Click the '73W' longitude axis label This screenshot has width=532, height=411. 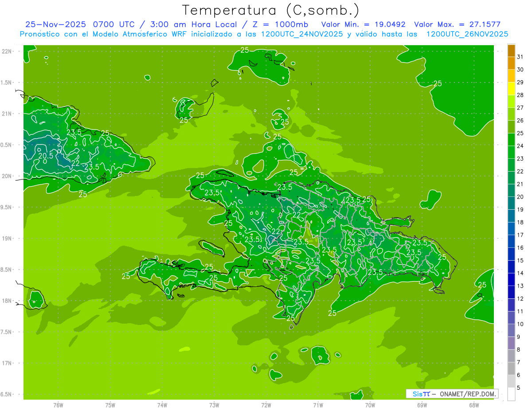(214, 405)
